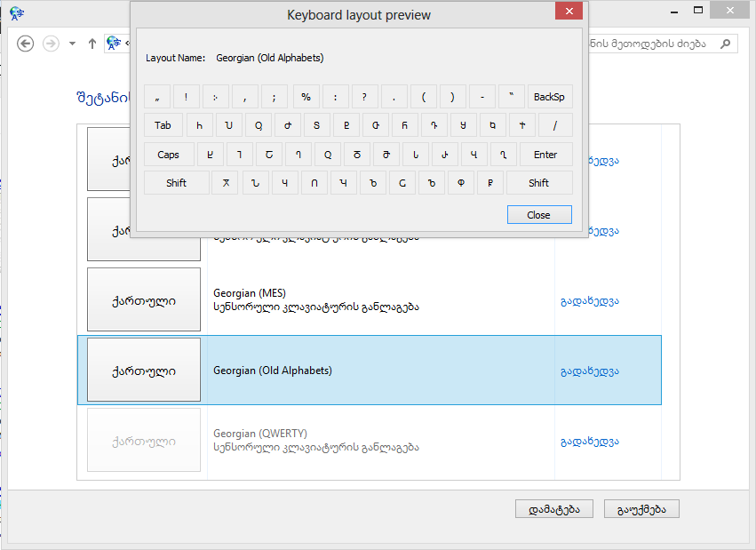Click the Back navigation arrow
The height and width of the screenshot is (550, 756).
[26, 44]
